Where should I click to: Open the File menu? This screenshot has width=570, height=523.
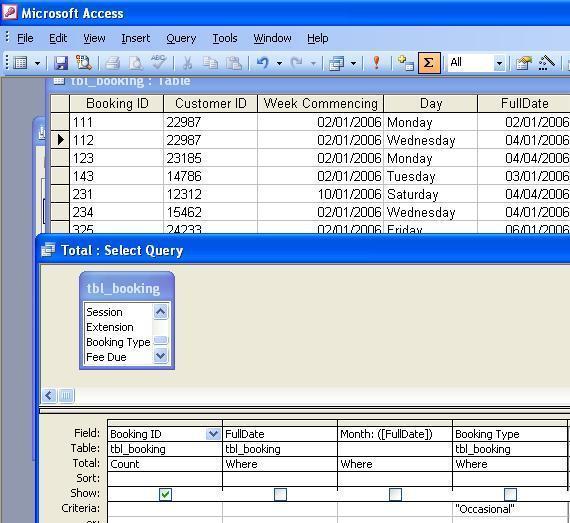click(25, 38)
